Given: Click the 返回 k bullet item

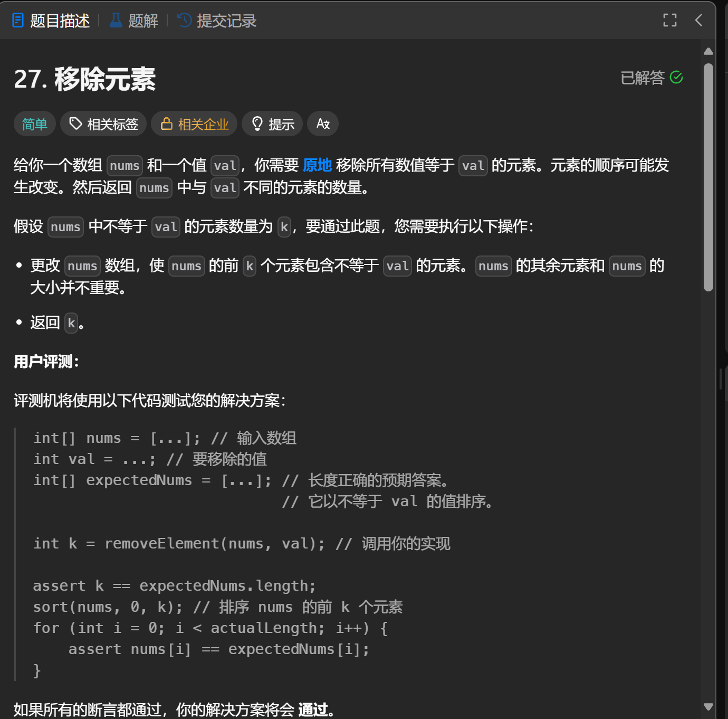Looking at the screenshot, I should pyautogui.click(x=57, y=323).
